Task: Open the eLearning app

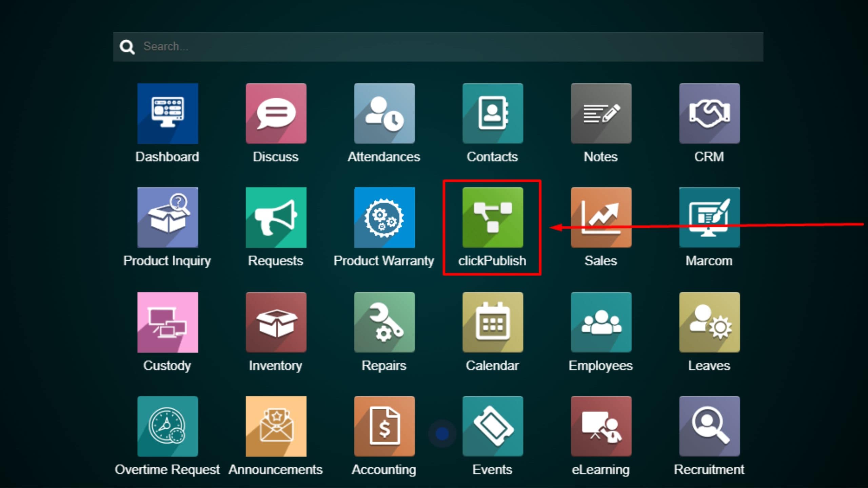Action: [x=601, y=426]
